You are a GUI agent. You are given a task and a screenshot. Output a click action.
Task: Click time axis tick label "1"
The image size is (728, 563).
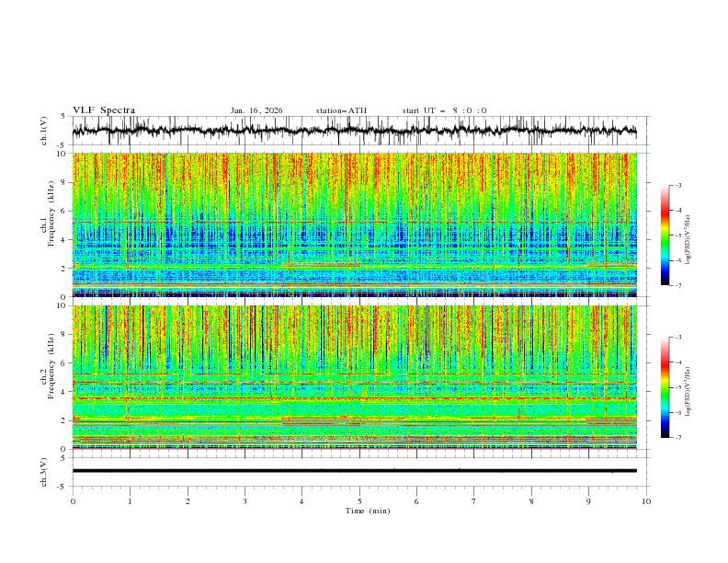click(x=130, y=501)
